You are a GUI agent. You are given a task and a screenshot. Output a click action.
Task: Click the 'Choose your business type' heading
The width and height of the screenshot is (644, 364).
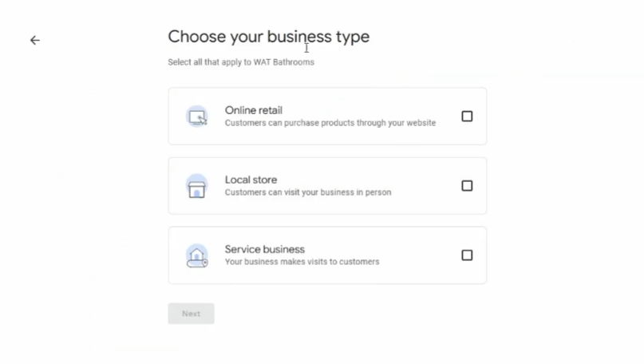(268, 37)
